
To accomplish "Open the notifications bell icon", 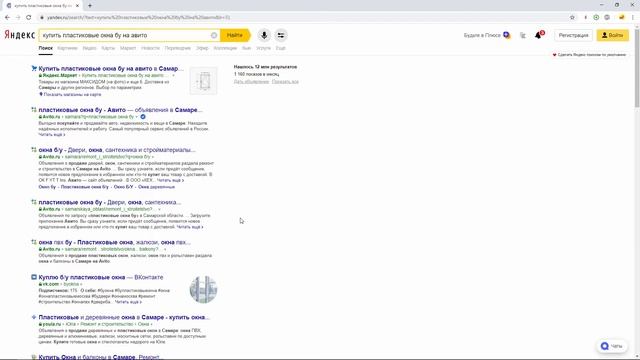I will (x=538, y=36).
